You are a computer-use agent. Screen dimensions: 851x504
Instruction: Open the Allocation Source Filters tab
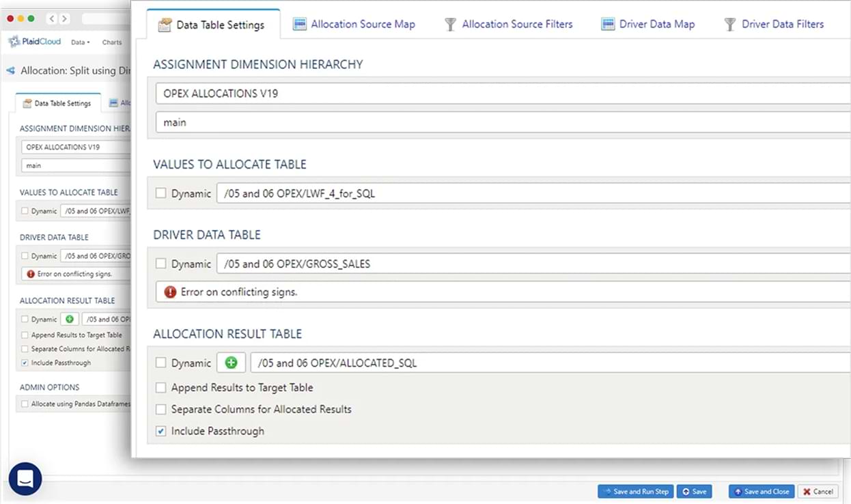tap(509, 24)
